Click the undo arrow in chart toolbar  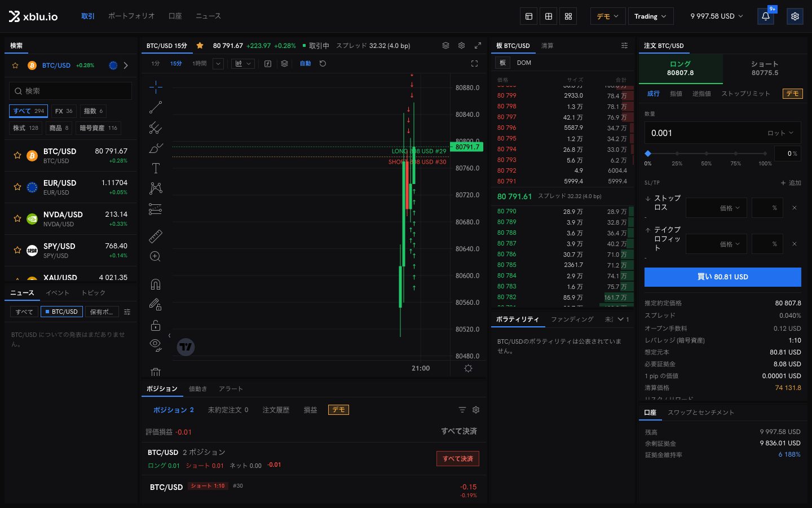point(323,64)
